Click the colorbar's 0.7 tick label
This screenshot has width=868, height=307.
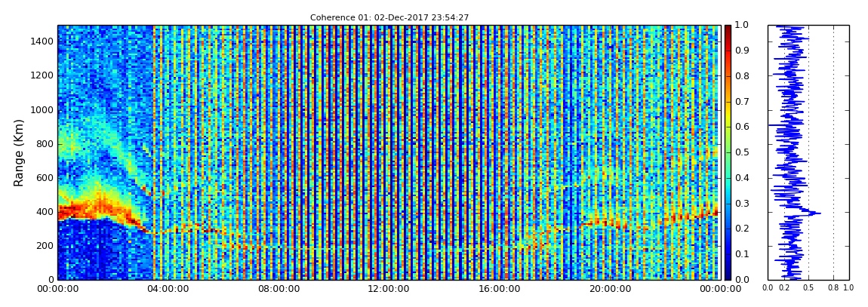pos(742,101)
